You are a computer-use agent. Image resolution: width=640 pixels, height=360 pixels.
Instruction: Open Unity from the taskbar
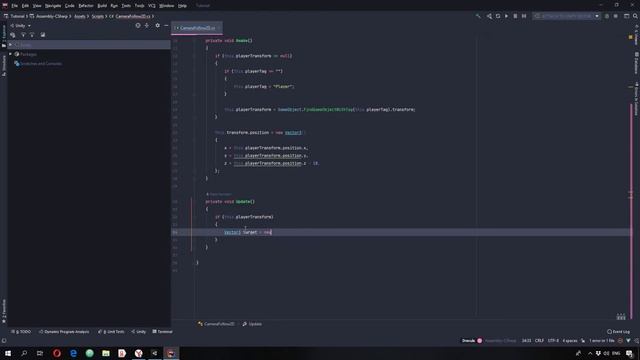coord(155,353)
